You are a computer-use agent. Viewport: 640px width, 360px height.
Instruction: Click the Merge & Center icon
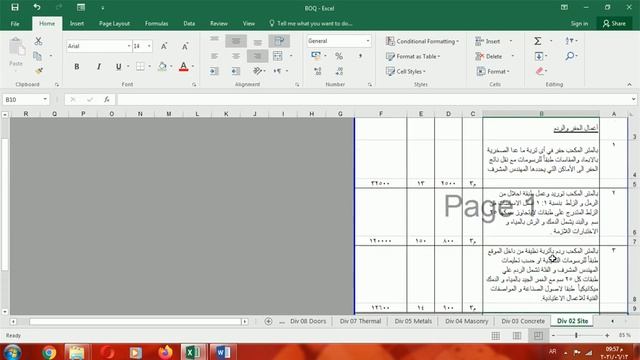click(x=278, y=56)
